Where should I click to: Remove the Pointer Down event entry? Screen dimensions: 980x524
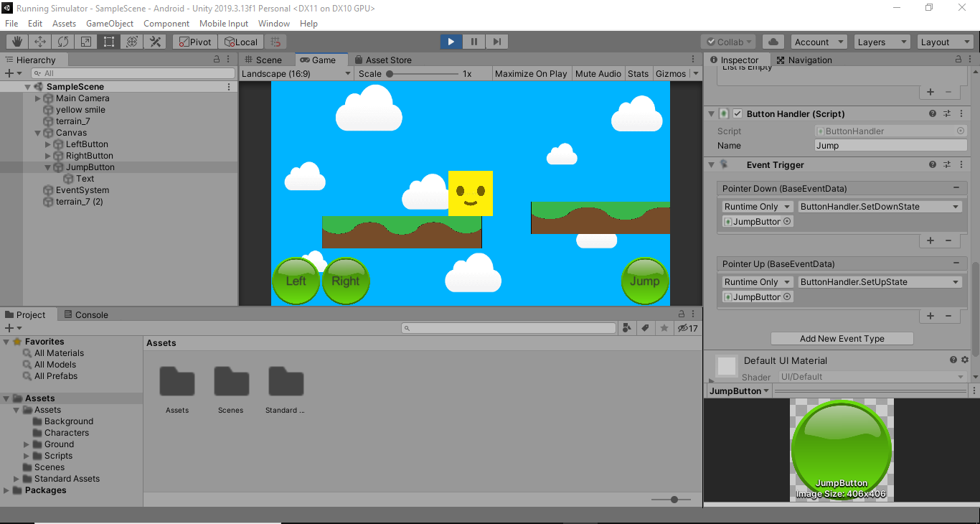956,188
